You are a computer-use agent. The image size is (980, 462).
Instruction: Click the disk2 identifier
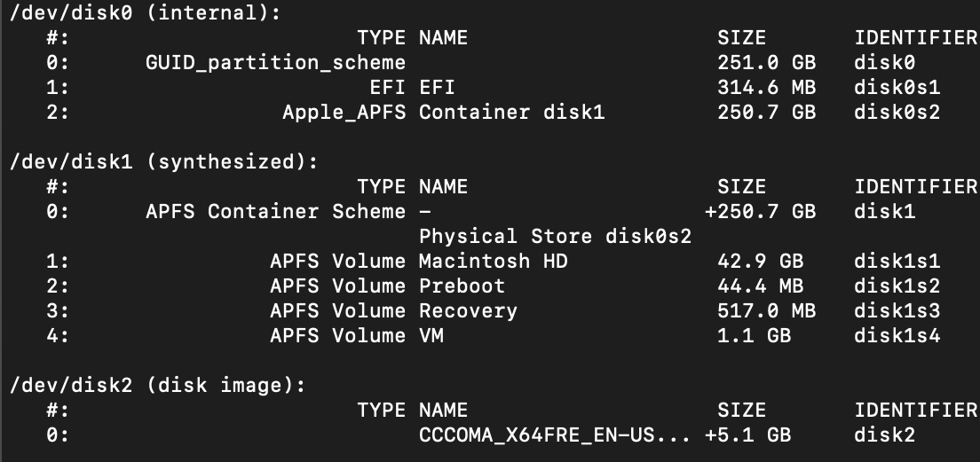point(884,435)
